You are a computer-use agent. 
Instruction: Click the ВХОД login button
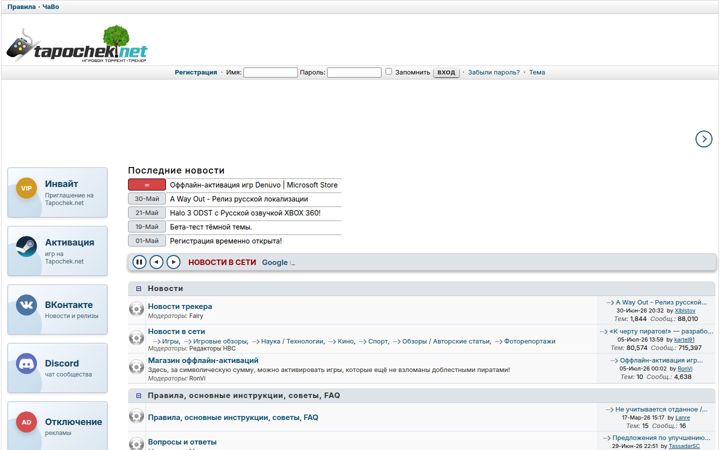(446, 72)
